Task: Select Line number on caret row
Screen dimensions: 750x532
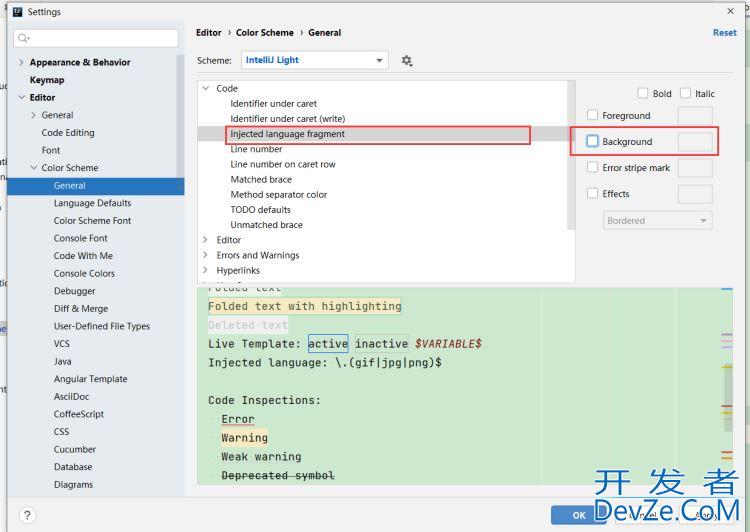Action: [x=283, y=164]
